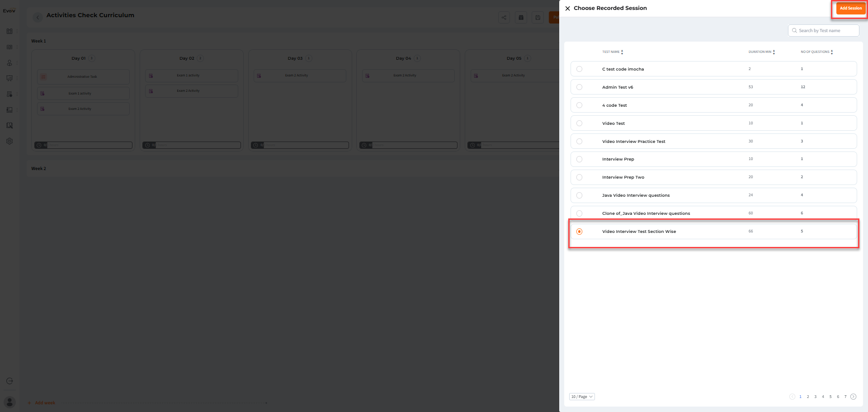Expand the books library sidebar submenu dots
This screenshot has width=868, height=412.
click(17, 31)
